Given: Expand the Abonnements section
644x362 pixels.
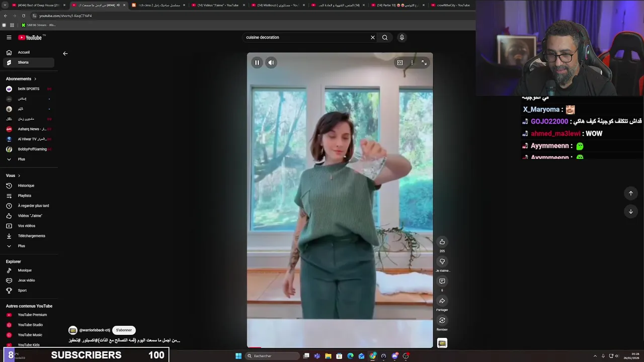Looking at the screenshot, I should pos(21,79).
